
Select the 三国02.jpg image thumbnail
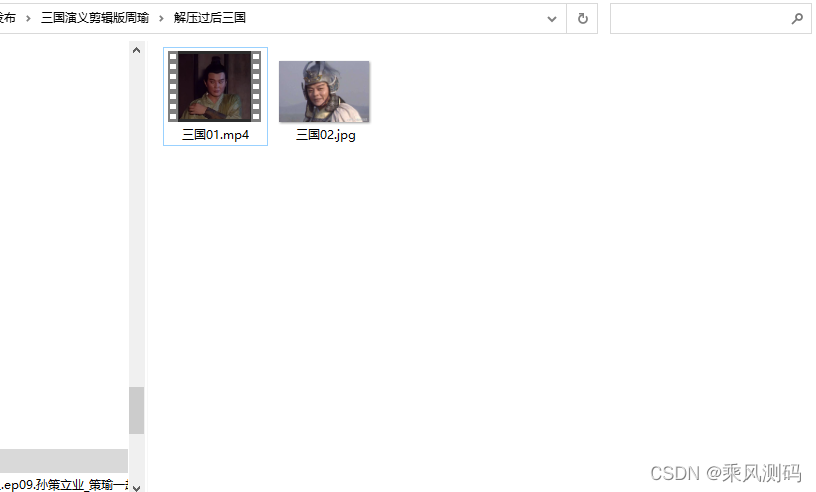324,92
